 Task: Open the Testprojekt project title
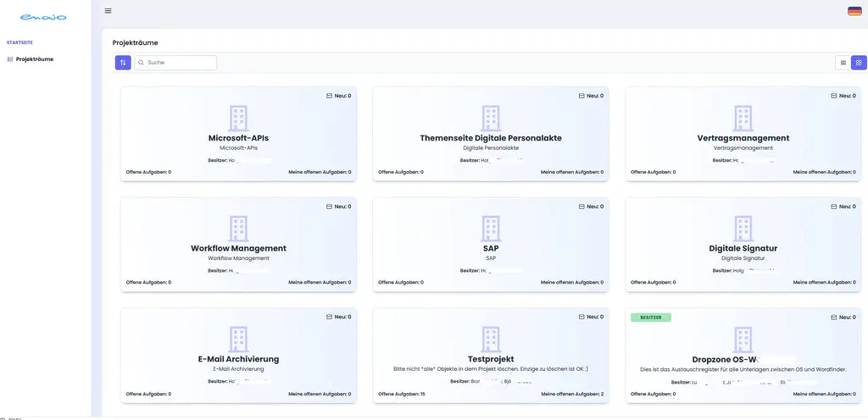pyautogui.click(x=491, y=359)
